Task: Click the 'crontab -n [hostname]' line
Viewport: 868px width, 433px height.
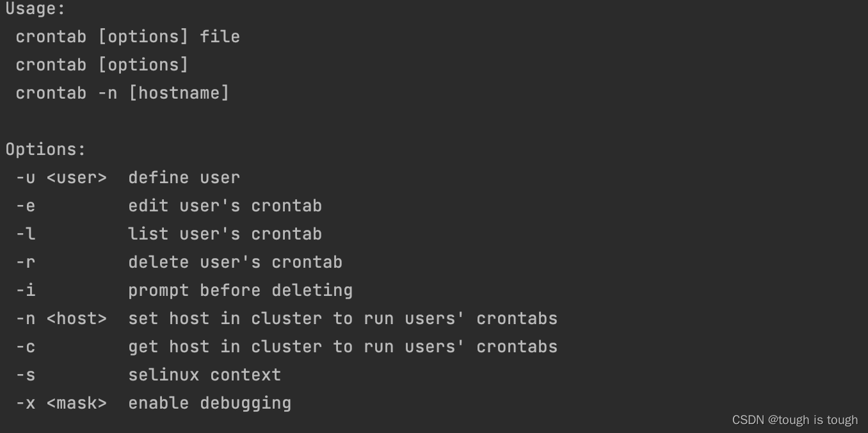Action: pyautogui.click(x=122, y=93)
